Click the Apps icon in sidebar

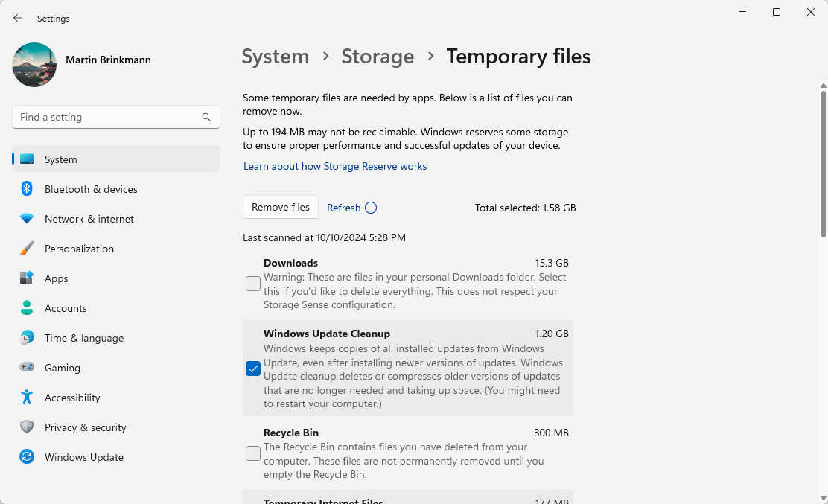click(27, 278)
